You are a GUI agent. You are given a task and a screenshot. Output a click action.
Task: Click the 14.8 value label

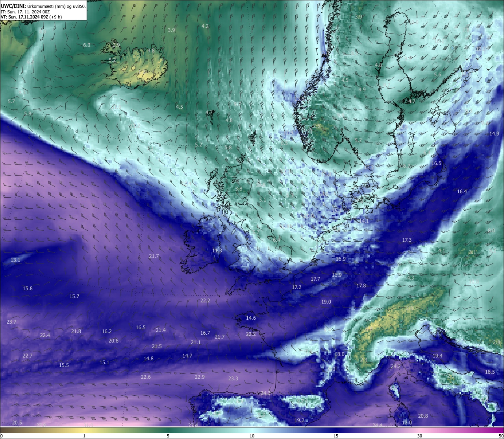(148, 359)
